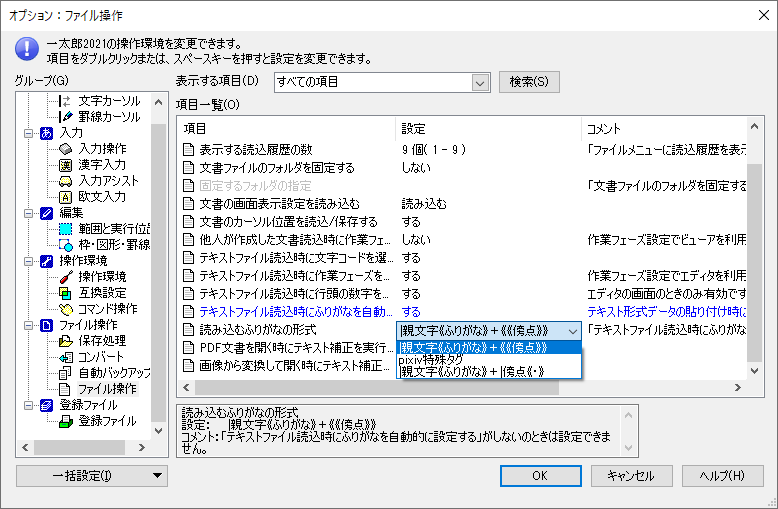
Task: Select 文字カーソル icon in group tree
Action: (x=65, y=101)
